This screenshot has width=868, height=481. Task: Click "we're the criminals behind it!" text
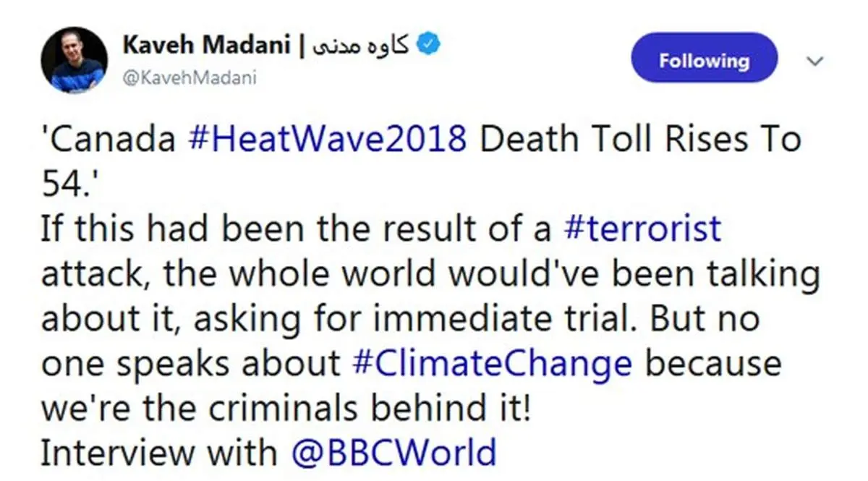point(286,408)
